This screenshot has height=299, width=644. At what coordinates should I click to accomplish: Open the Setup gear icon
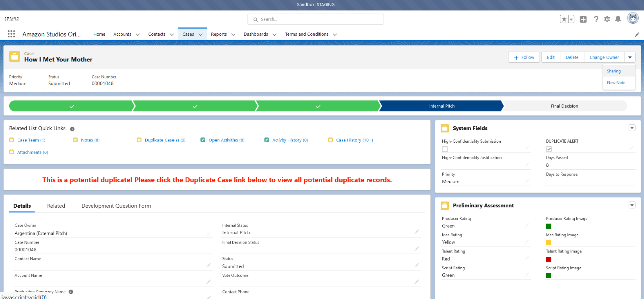(607, 19)
